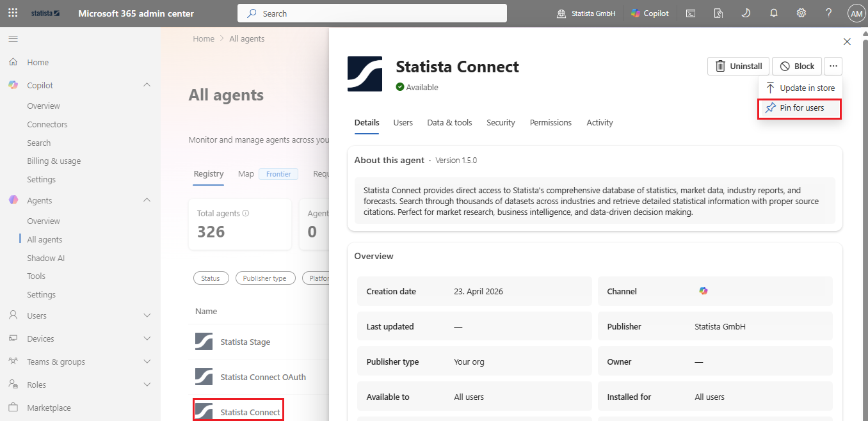Open Tools under Agents

tap(36, 276)
